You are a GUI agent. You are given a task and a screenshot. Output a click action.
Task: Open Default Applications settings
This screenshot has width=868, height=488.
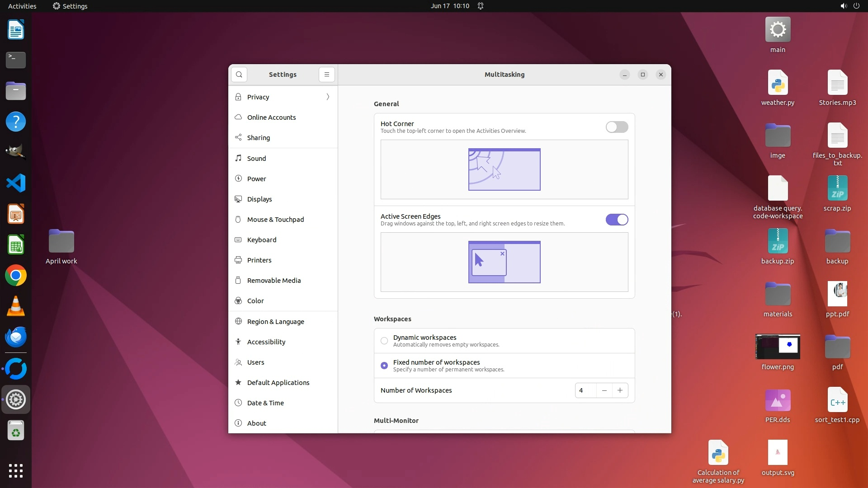pyautogui.click(x=278, y=383)
